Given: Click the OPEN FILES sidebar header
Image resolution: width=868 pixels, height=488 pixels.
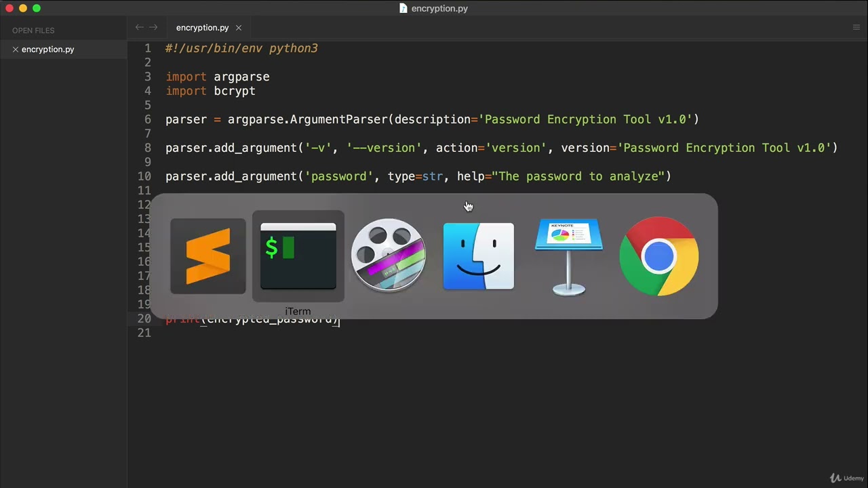Looking at the screenshot, I should [x=33, y=30].
